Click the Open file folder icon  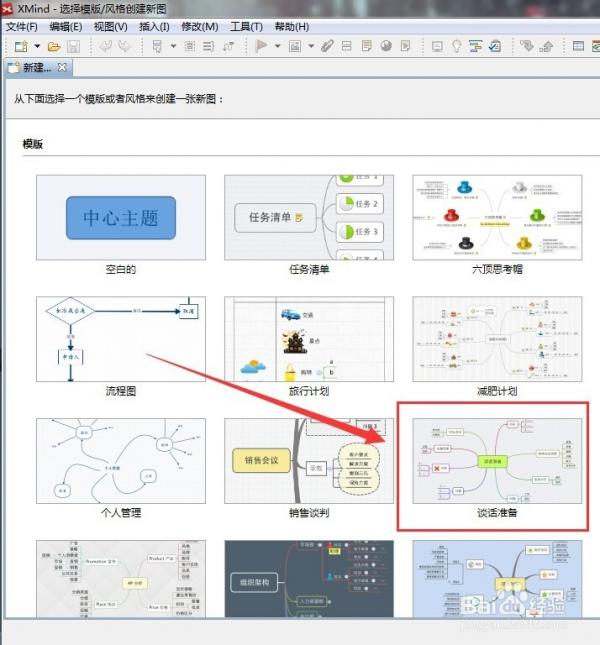54,46
